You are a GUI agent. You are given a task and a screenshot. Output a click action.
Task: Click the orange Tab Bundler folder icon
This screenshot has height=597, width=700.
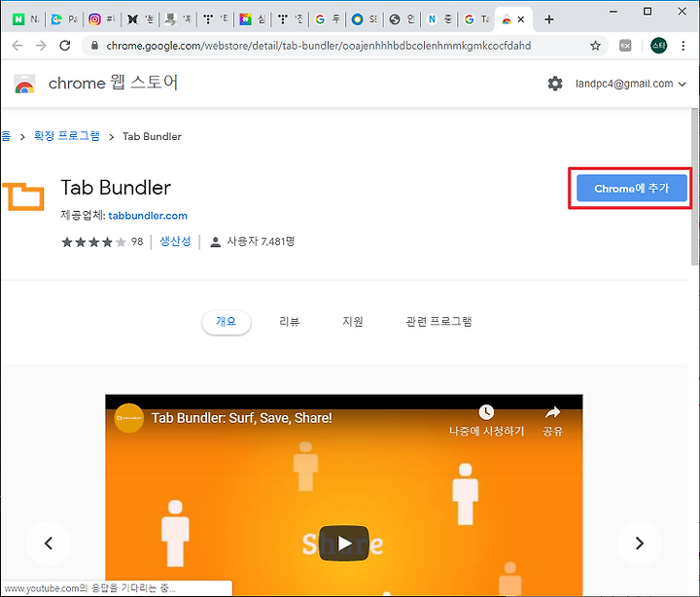(23, 196)
